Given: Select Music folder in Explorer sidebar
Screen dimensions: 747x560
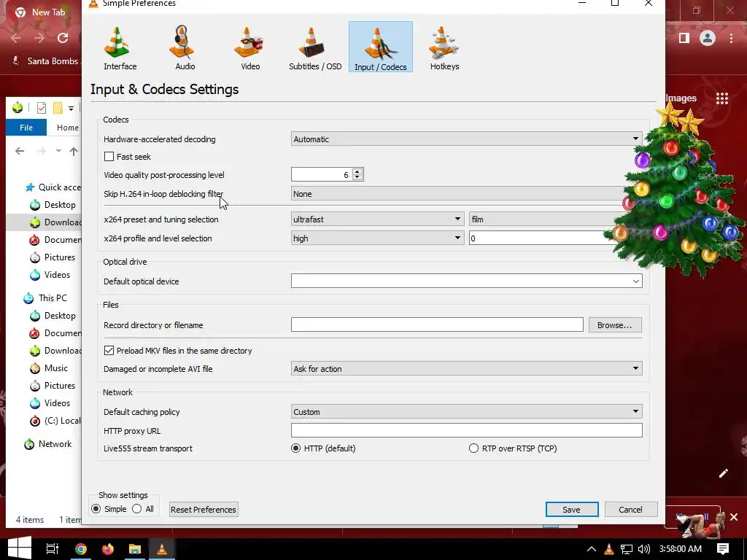Looking at the screenshot, I should 49,368.
